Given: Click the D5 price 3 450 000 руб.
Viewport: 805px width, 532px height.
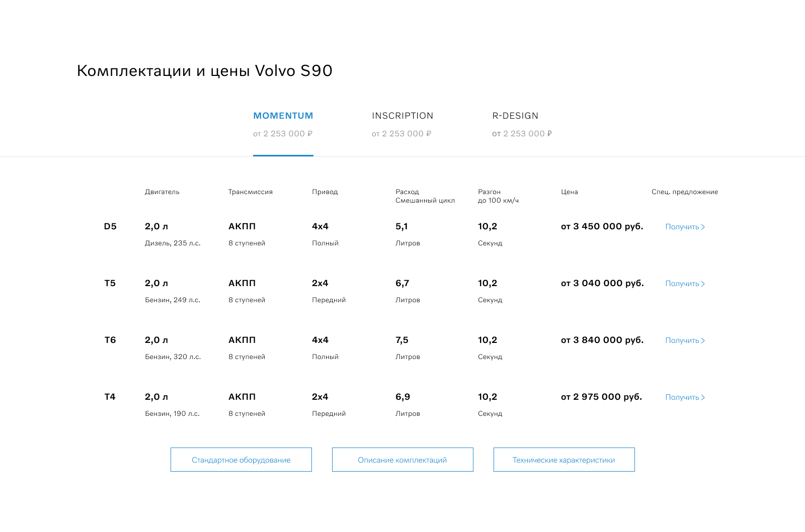Looking at the screenshot, I should 602,226.
